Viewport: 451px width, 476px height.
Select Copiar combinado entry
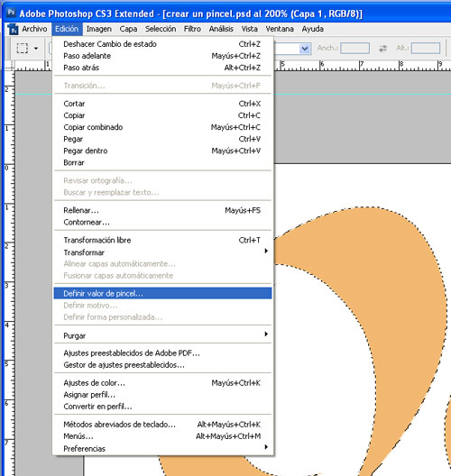click(x=162, y=127)
